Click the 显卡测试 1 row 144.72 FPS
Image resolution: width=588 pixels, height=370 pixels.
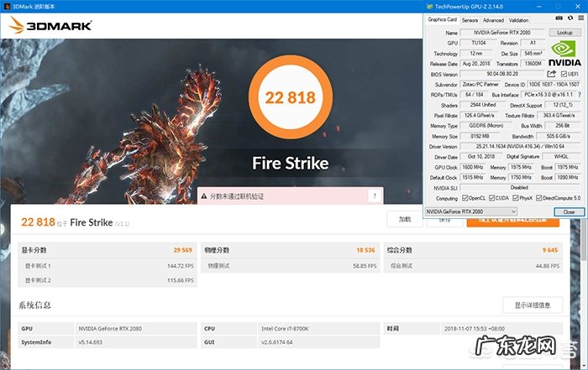click(x=107, y=266)
